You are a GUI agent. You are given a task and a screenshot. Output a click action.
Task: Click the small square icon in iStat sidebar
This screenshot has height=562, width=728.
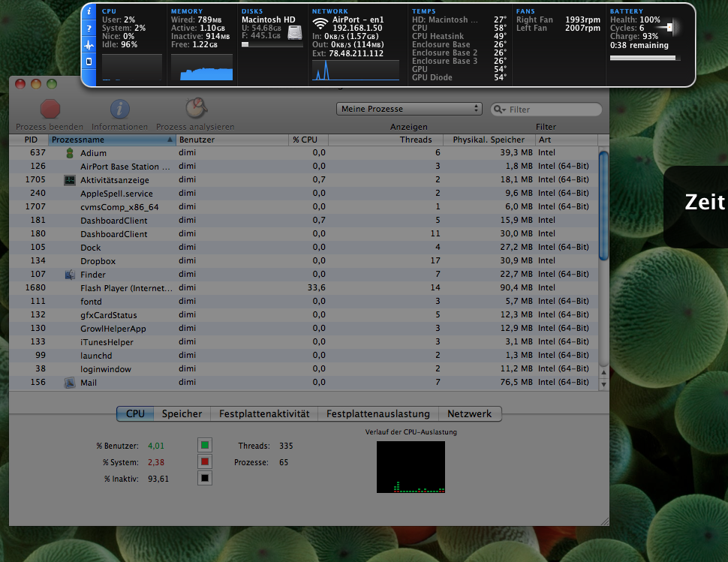click(89, 62)
